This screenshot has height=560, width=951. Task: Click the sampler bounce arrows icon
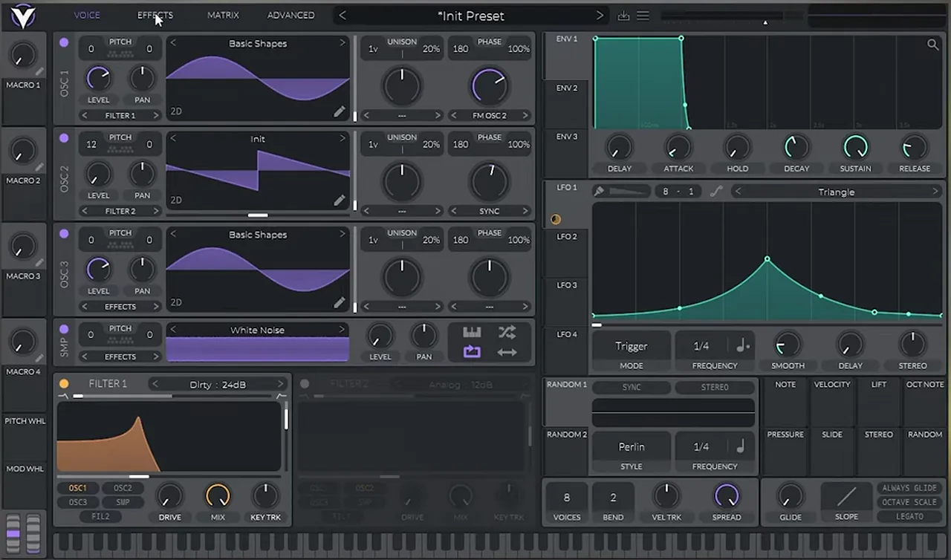tap(507, 352)
